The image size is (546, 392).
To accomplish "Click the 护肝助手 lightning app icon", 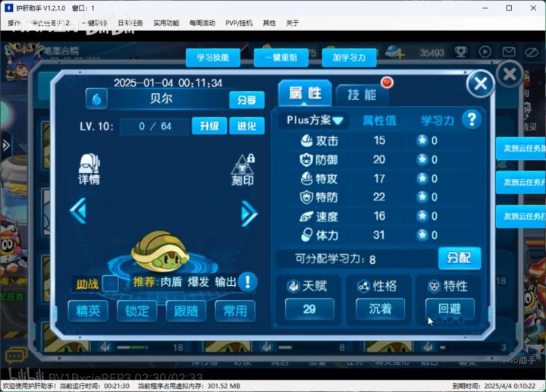I will [8, 8].
